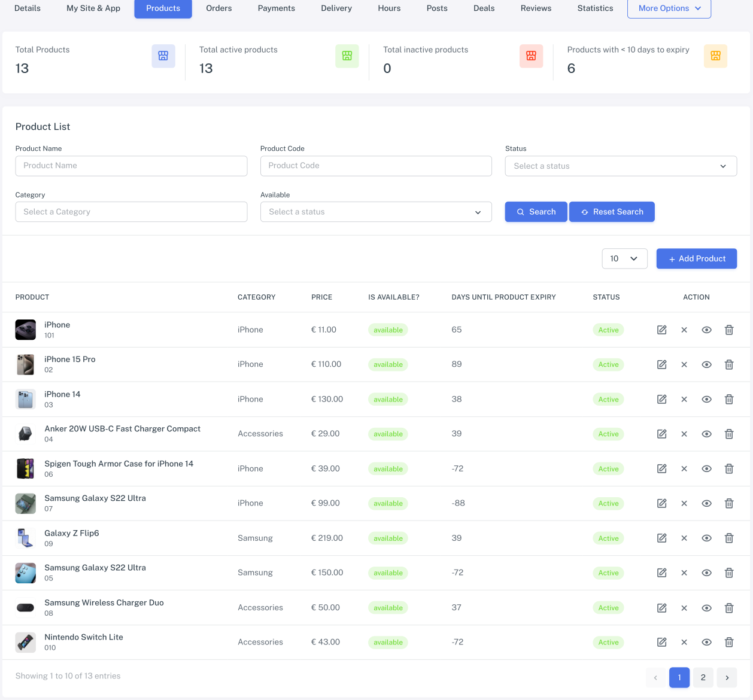753x700 pixels.
Task: Edit the iPhone 15 Pro product
Action: [x=661, y=364]
